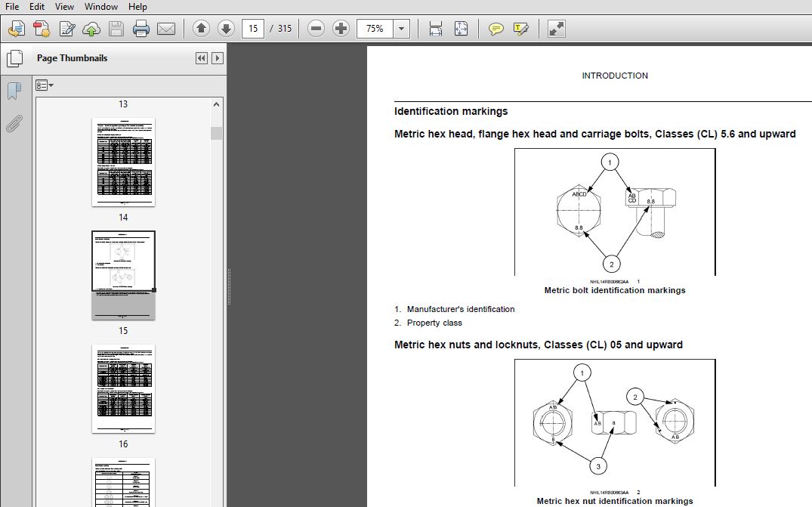Click the Edit document pencil icon
The height and width of the screenshot is (507, 812).
coord(66,29)
